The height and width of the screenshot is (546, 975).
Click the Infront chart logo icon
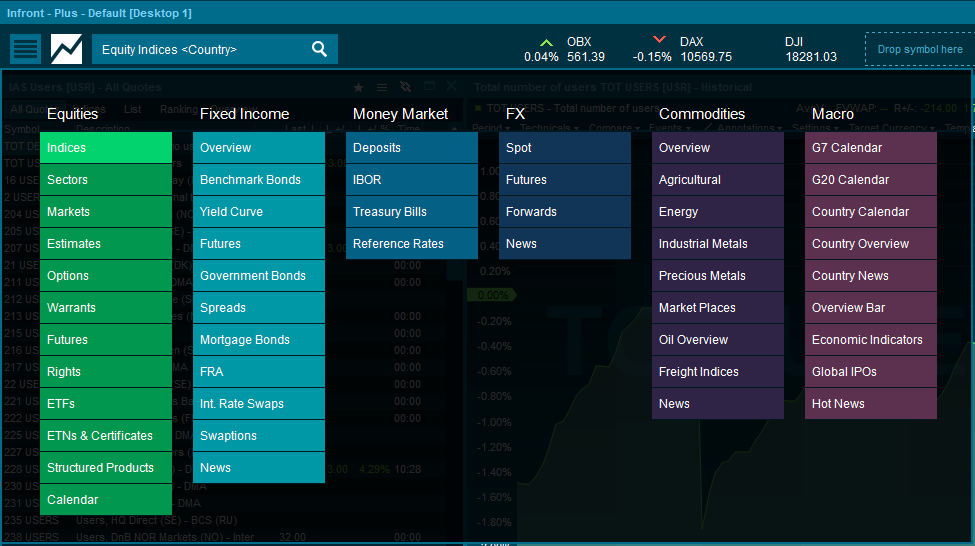click(x=66, y=49)
